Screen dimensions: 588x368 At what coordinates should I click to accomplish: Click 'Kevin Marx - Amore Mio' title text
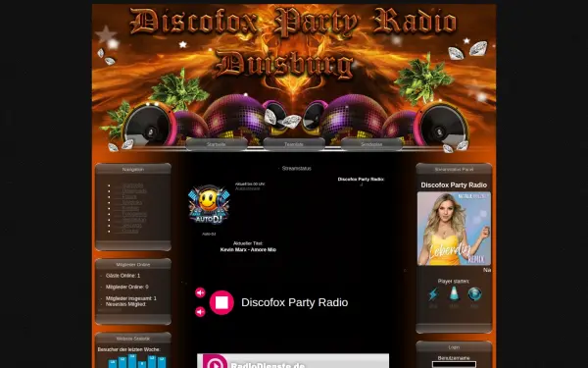(248, 249)
